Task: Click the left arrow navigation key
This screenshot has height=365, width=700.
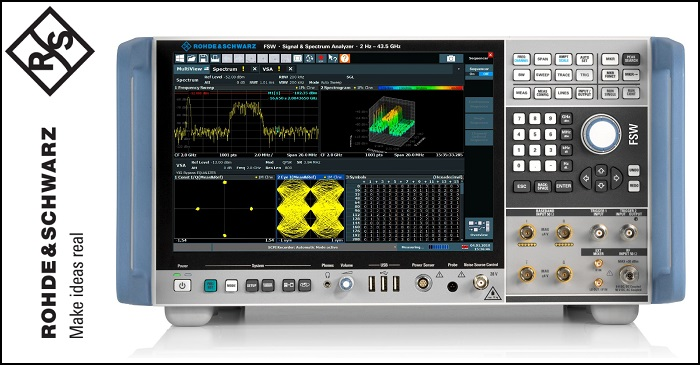Action: pyautogui.click(x=586, y=178)
